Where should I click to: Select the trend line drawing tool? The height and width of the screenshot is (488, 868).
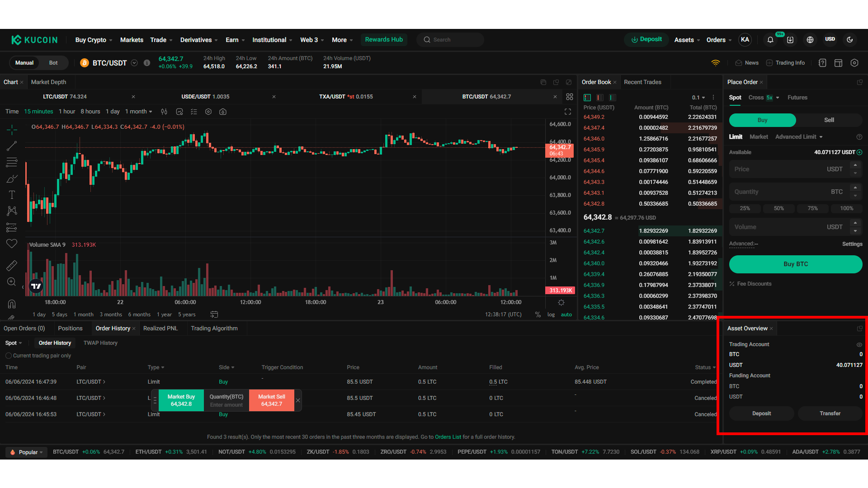(12, 146)
